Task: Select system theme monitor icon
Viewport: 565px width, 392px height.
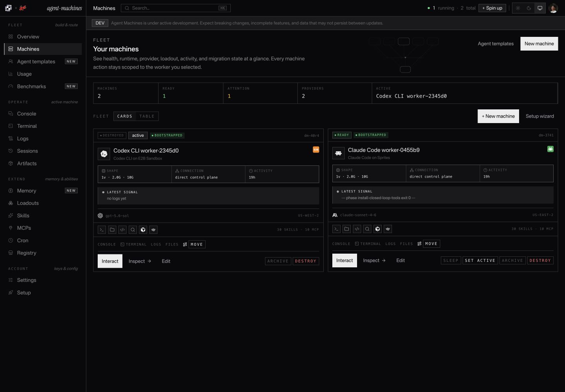Action: click(x=540, y=8)
